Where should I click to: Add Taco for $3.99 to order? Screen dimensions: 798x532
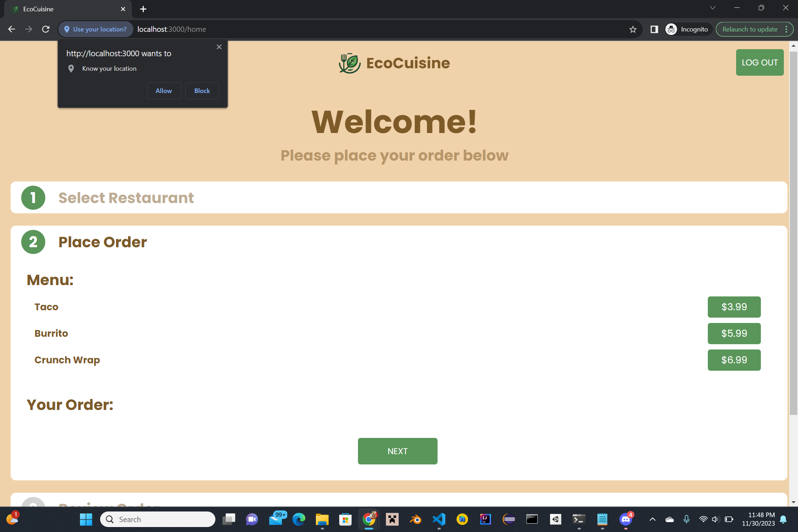(x=734, y=307)
